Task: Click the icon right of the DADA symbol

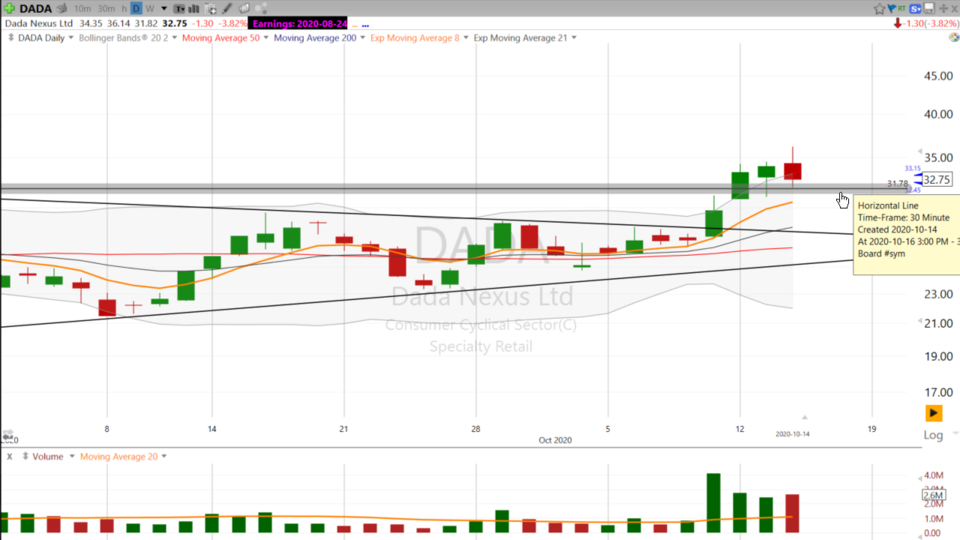Action: point(62,9)
